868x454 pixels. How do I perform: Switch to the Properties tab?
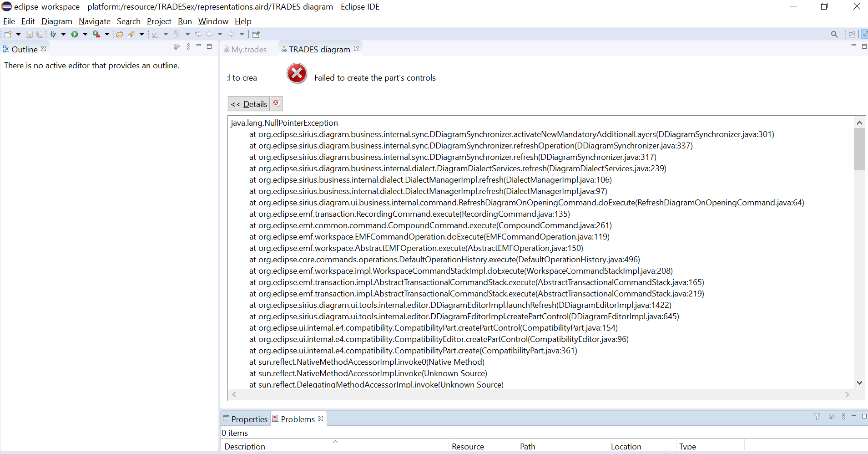tap(245, 419)
